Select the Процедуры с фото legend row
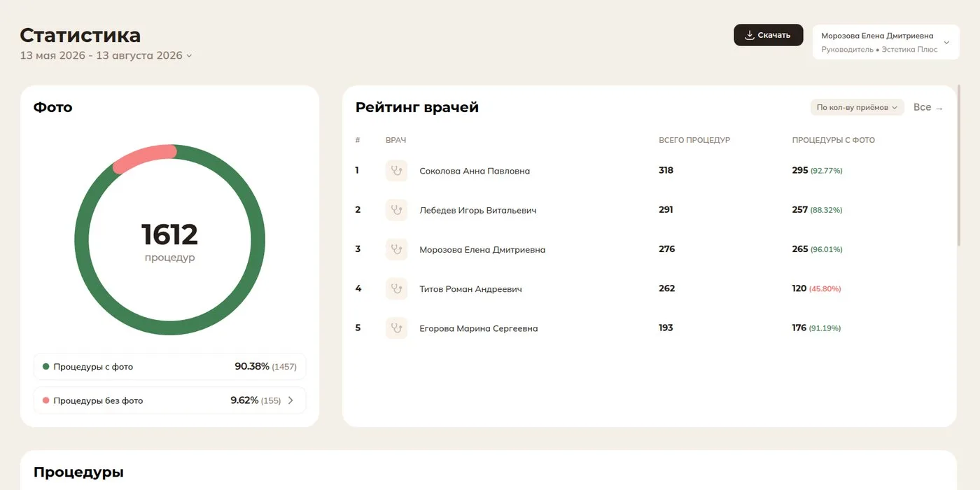The image size is (980, 490). (169, 367)
